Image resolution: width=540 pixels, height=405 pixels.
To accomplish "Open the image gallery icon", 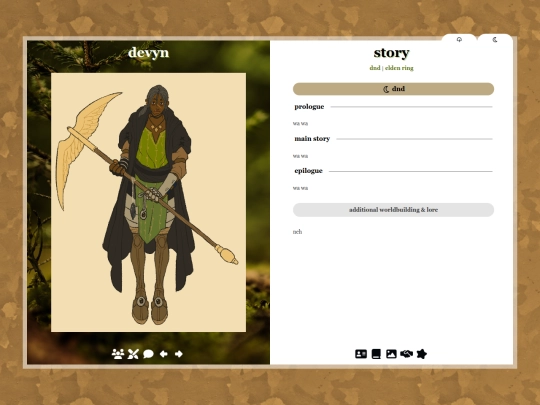I will point(391,354).
